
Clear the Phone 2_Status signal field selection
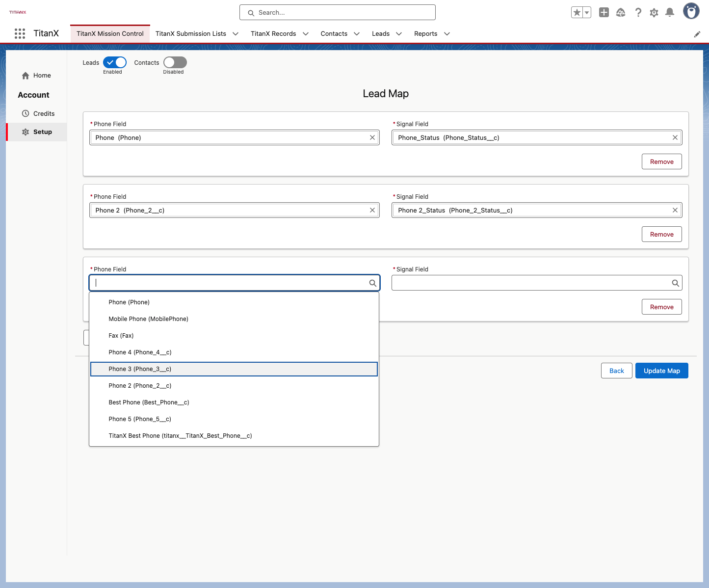pos(675,210)
